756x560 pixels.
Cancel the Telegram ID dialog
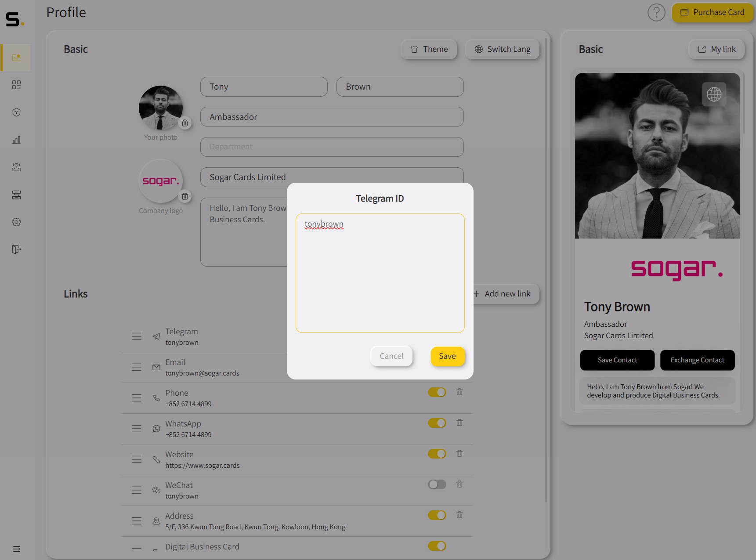391,356
